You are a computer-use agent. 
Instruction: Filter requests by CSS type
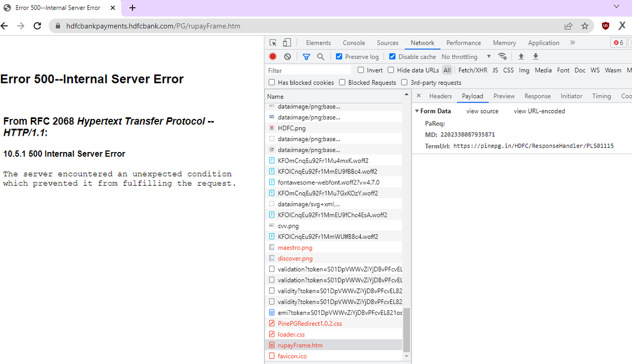[x=508, y=70]
